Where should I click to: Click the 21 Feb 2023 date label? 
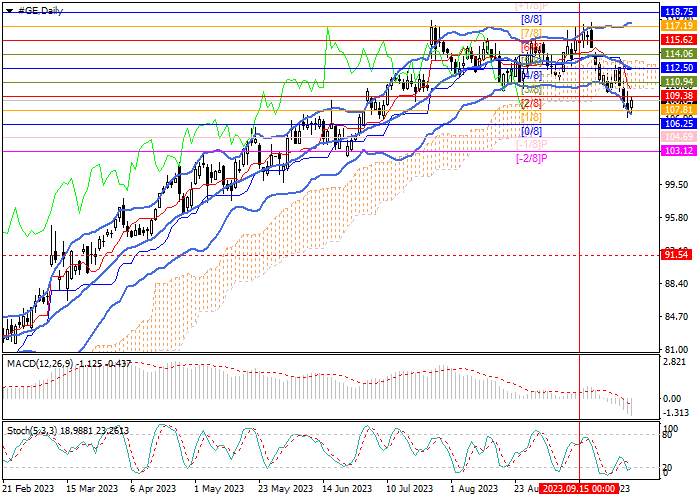click(x=27, y=488)
